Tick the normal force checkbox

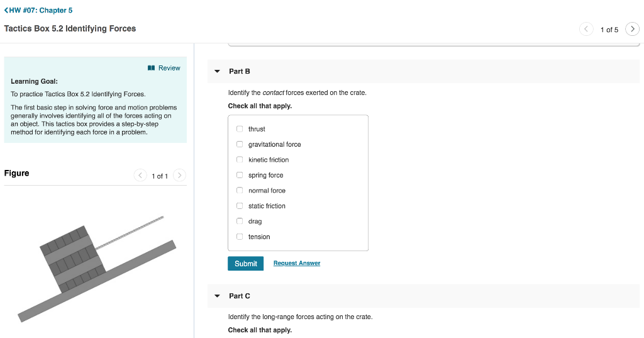click(240, 190)
